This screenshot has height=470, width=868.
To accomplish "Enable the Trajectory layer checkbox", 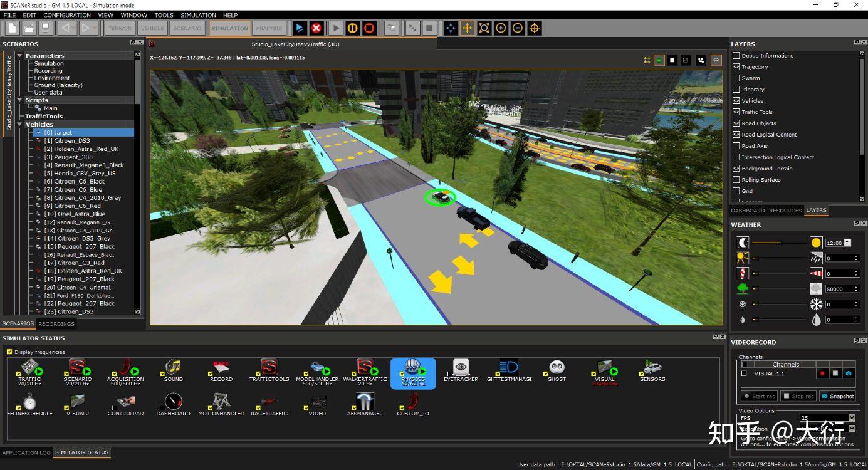I will (x=736, y=67).
